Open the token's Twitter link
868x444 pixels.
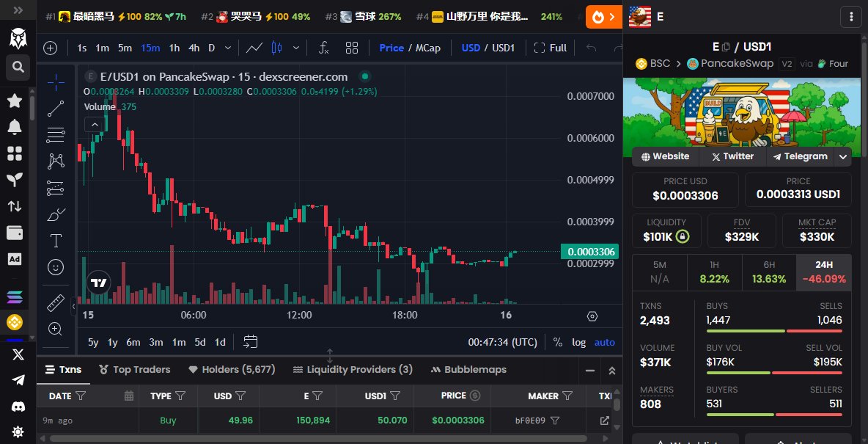tap(732, 156)
